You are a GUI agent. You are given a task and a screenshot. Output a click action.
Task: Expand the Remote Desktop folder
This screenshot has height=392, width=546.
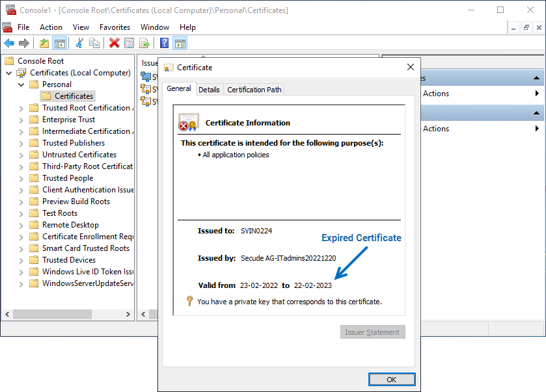pyautogui.click(x=21, y=225)
